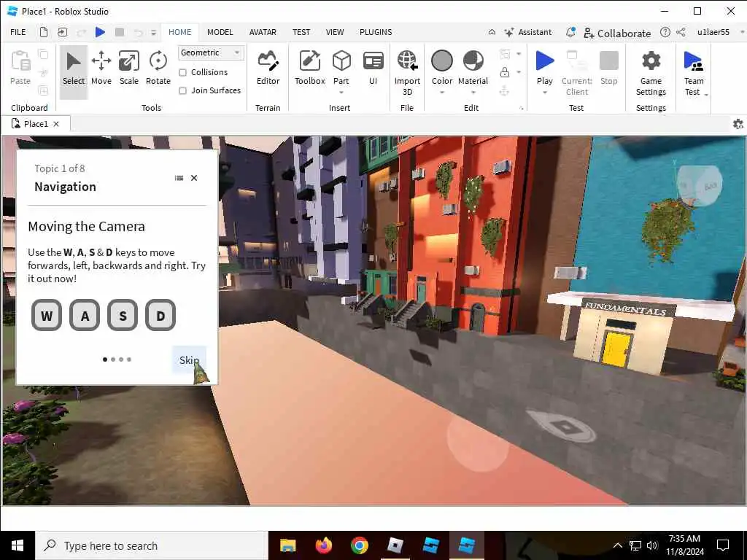
Task: Open tutorial topic list icon
Action: (x=179, y=178)
